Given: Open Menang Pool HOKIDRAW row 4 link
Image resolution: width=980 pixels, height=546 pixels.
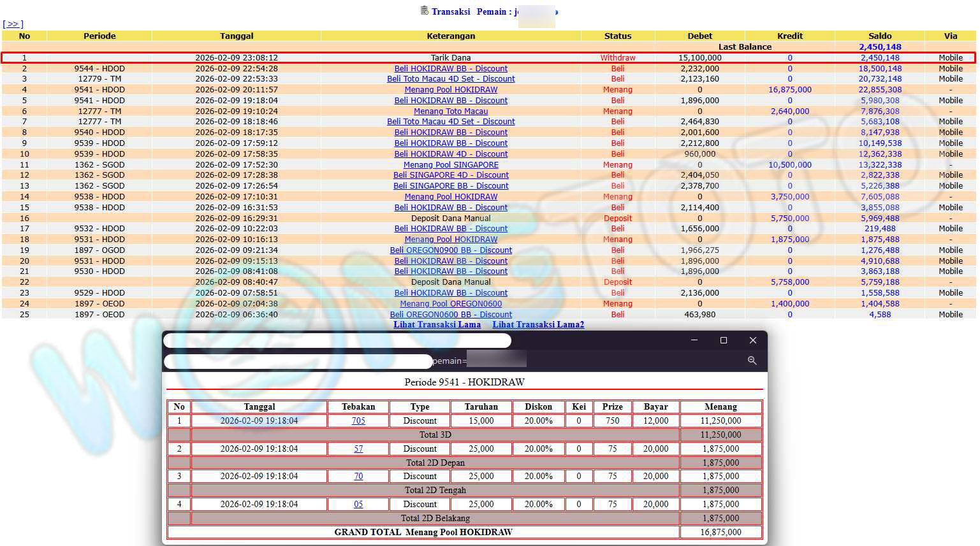Looking at the screenshot, I should pos(451,90).
